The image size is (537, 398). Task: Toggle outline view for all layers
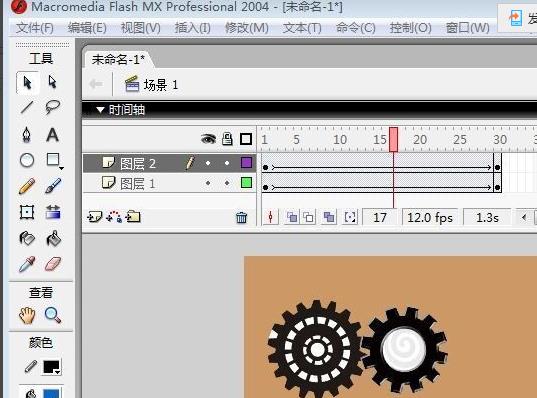tap(246, 139)
